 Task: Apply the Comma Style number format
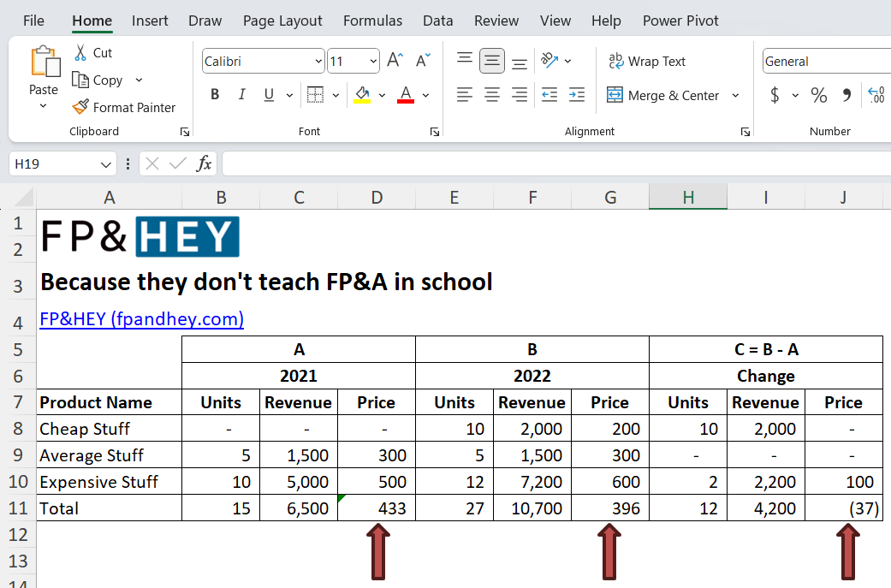tap(846, 95)
